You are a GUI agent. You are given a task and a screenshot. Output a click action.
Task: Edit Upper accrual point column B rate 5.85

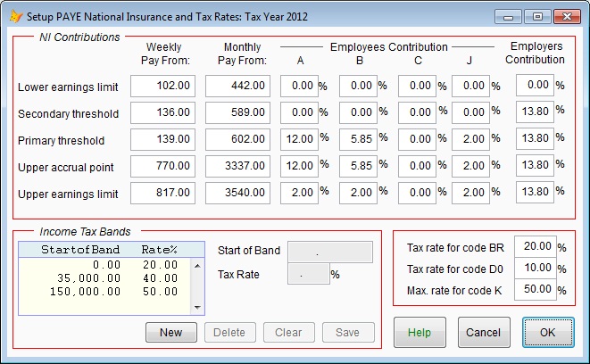click(358, 166)
